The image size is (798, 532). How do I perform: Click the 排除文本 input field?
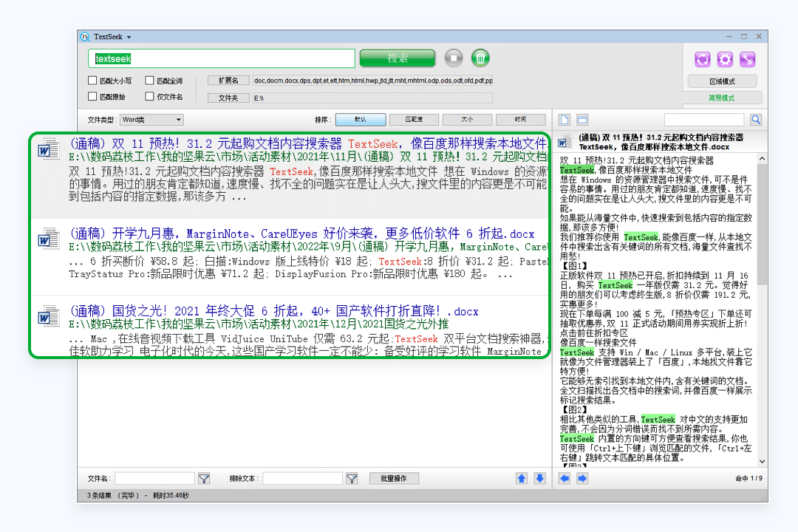[x=303, y=479]
